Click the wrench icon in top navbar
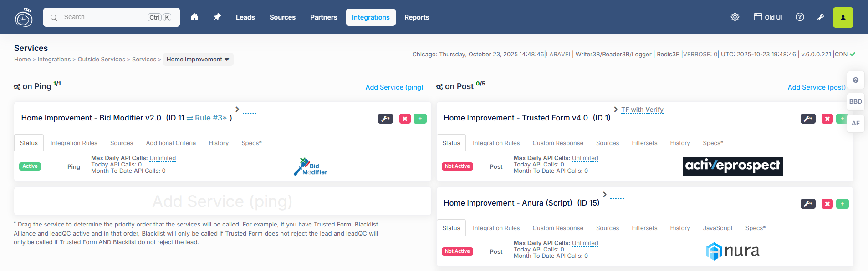The height and width of the screenshot is (271, 868). coord(821,17)
